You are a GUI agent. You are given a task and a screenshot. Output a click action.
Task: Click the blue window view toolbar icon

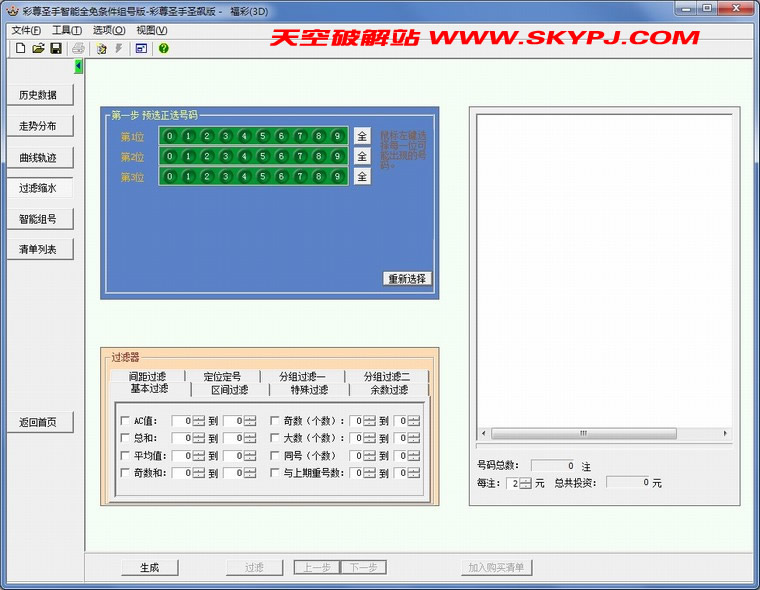point(141,48)
